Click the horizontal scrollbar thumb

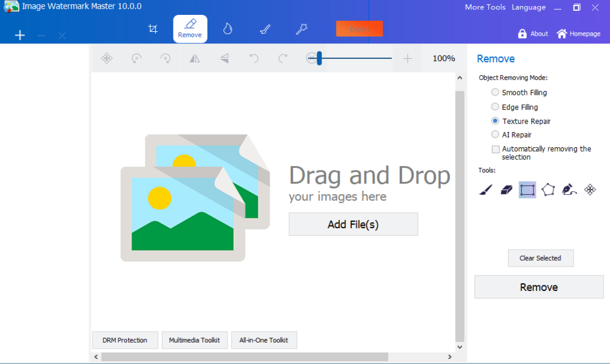point(244,357)
